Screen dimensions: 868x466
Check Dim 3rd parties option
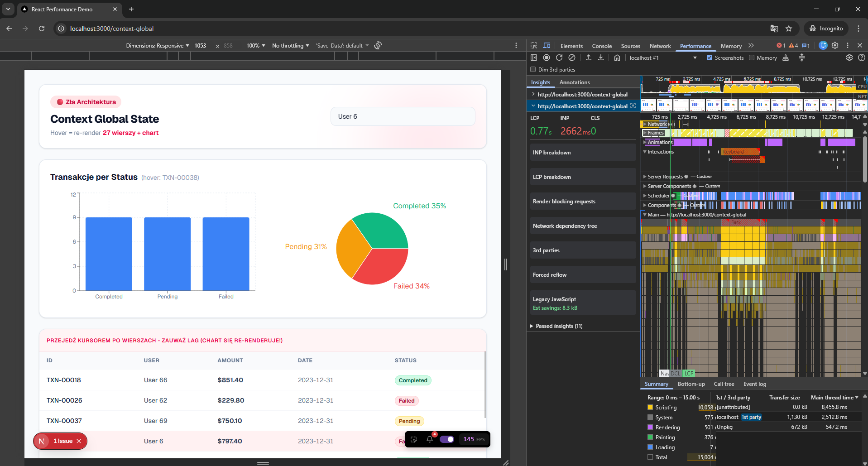tap(533, 70)
